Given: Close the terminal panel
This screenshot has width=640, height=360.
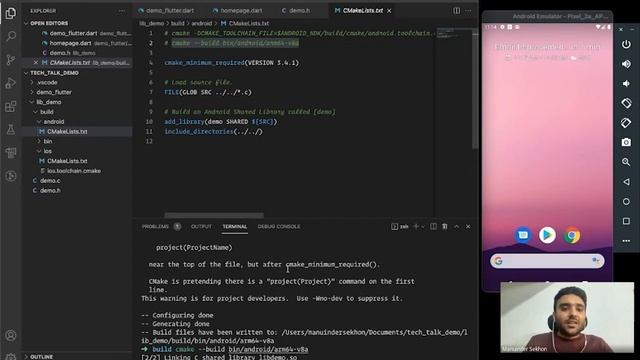Looking at the screenshot, I should 468,226.
